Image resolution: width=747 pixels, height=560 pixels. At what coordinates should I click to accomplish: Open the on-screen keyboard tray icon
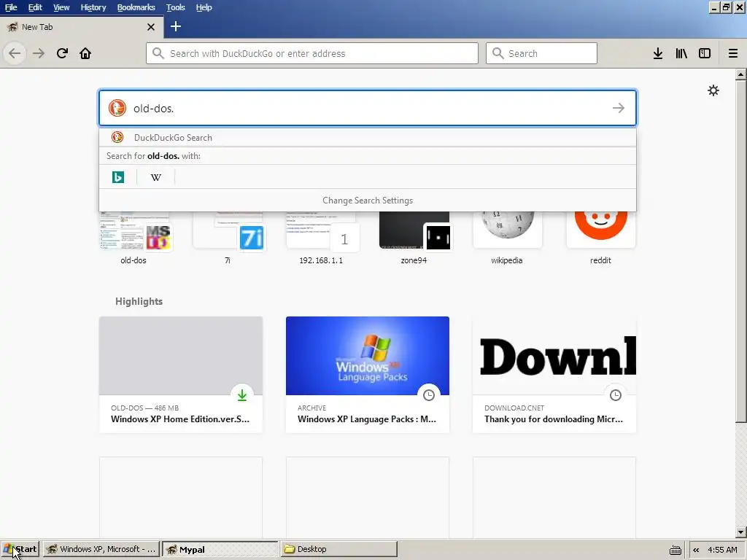[675, 550]
